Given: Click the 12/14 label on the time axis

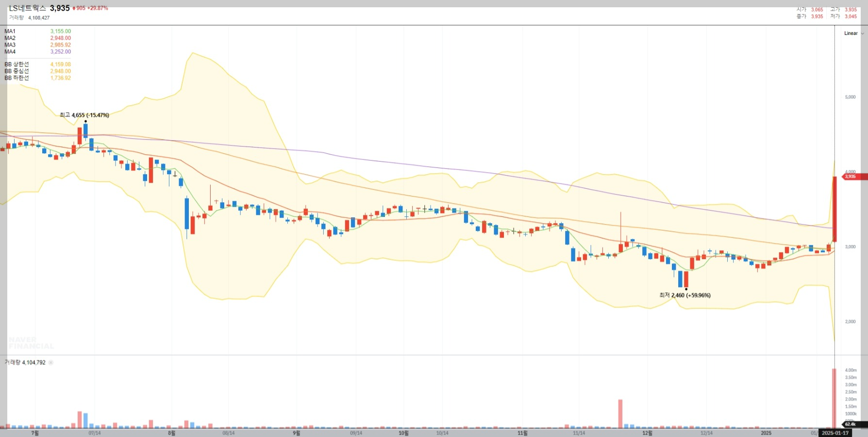Looking at the screenshot, I should (x=706, y=433).
